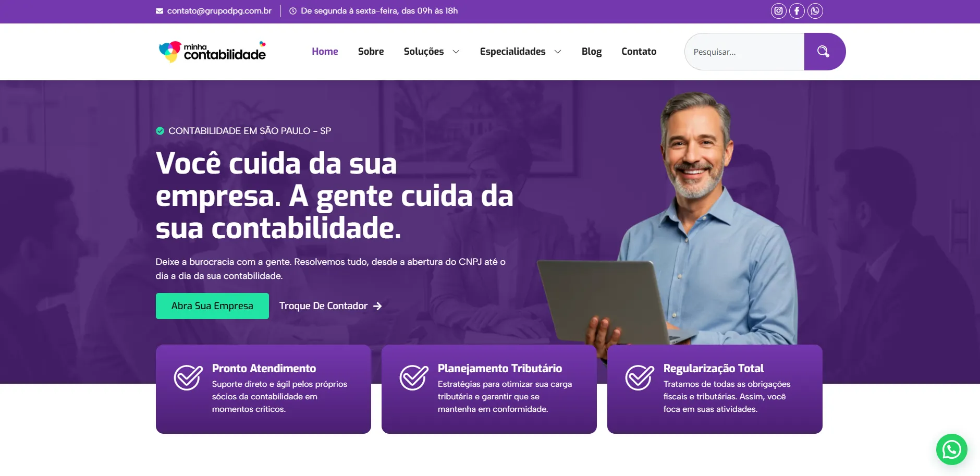
Task: Click the magnifying glass search button
Action: (824, 52)
